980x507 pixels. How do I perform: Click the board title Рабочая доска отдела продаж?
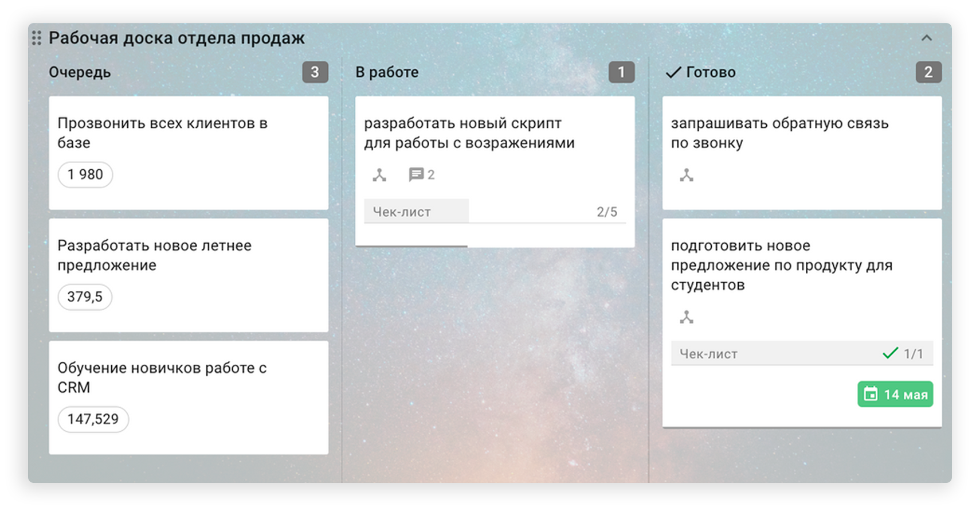[177, 38]
